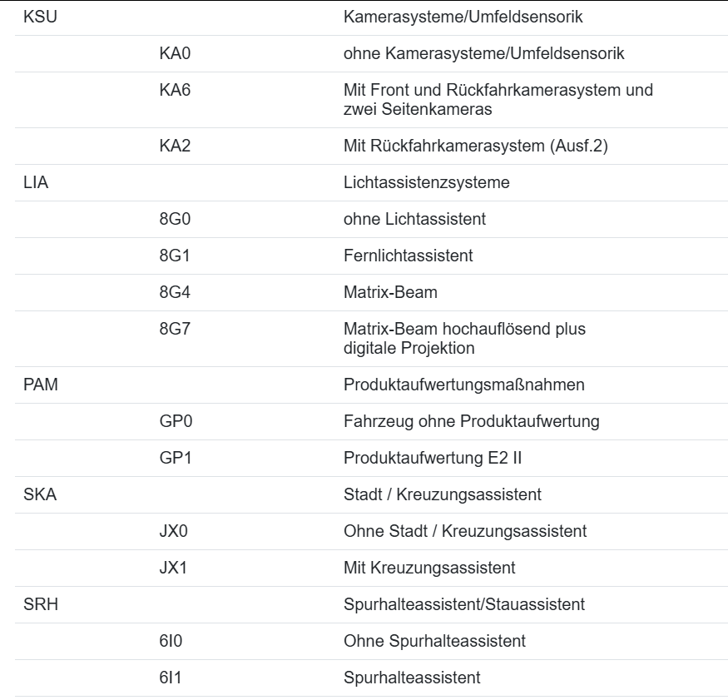Select the GP0 option code
Viewport: 728px width, 700px height.
(176, 421)
